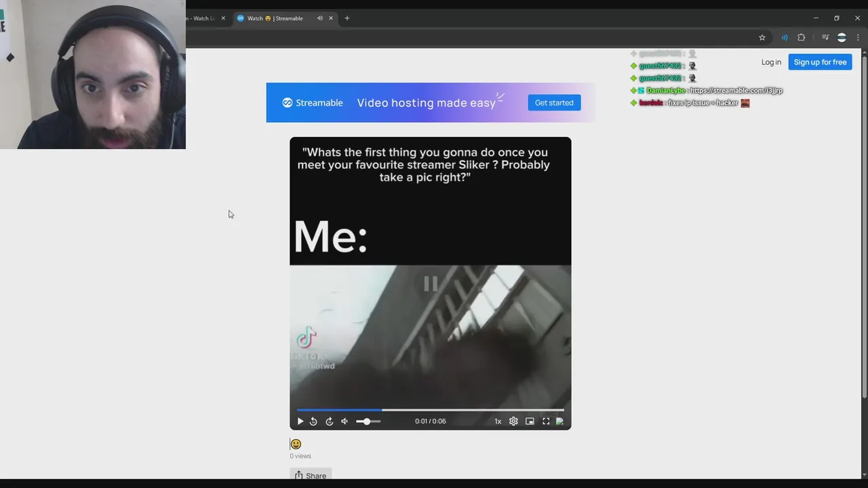Open video player settings gear

513,421
